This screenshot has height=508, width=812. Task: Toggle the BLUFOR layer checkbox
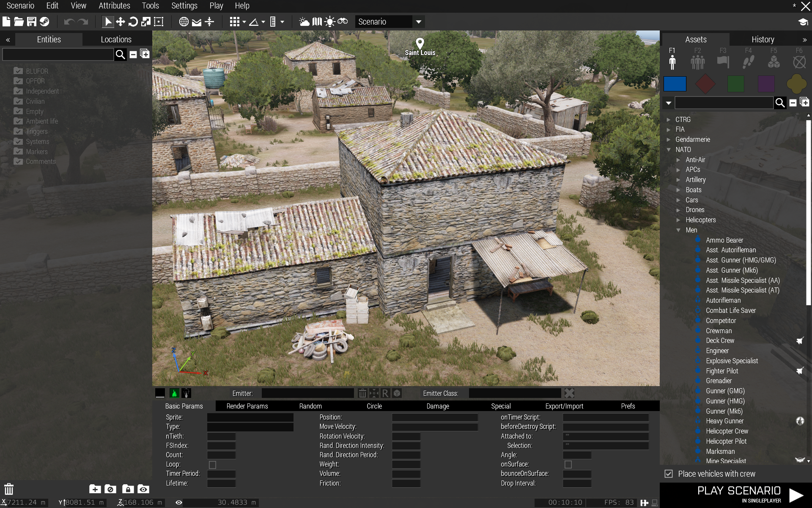pyautogui.click(x=18, y=71)
